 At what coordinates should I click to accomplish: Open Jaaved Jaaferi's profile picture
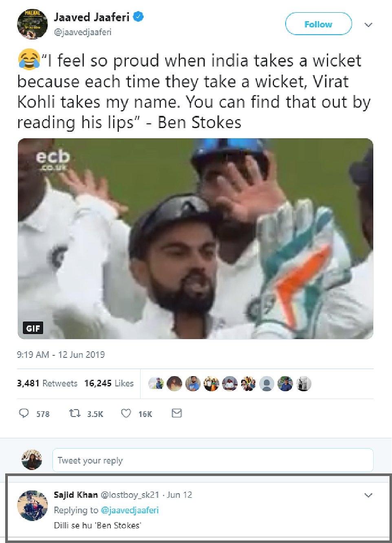click(32, 24)
